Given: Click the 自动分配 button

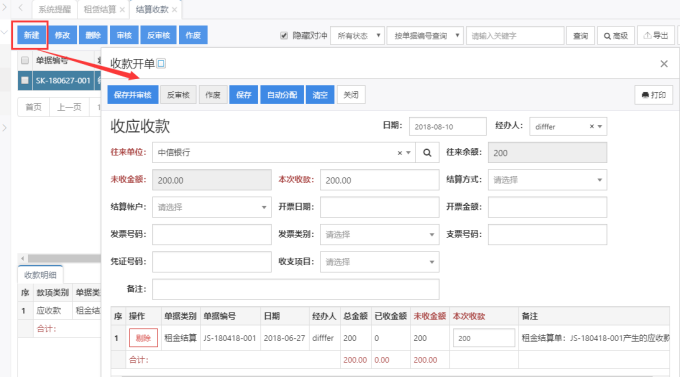Looking at the screenshot, I should coord(282,95).
